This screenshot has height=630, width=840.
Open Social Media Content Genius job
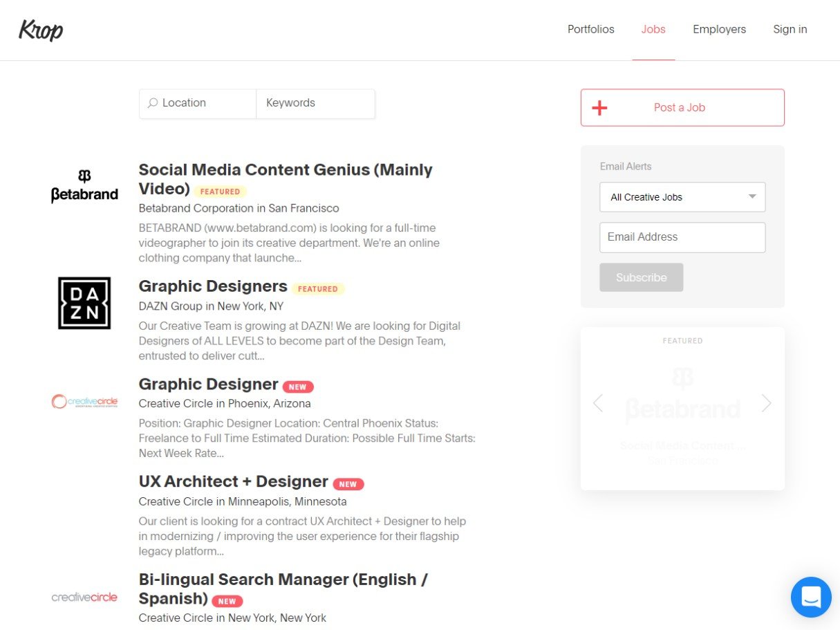point(286,179)
